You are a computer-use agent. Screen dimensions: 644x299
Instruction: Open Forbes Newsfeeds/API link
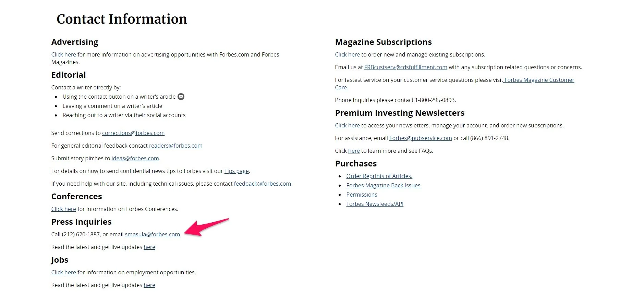point(375,204)
